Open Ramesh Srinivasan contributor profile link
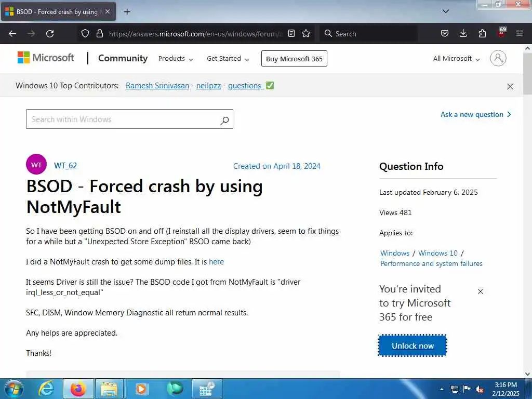The image size is (532, 399). click(x=157, y=86)
